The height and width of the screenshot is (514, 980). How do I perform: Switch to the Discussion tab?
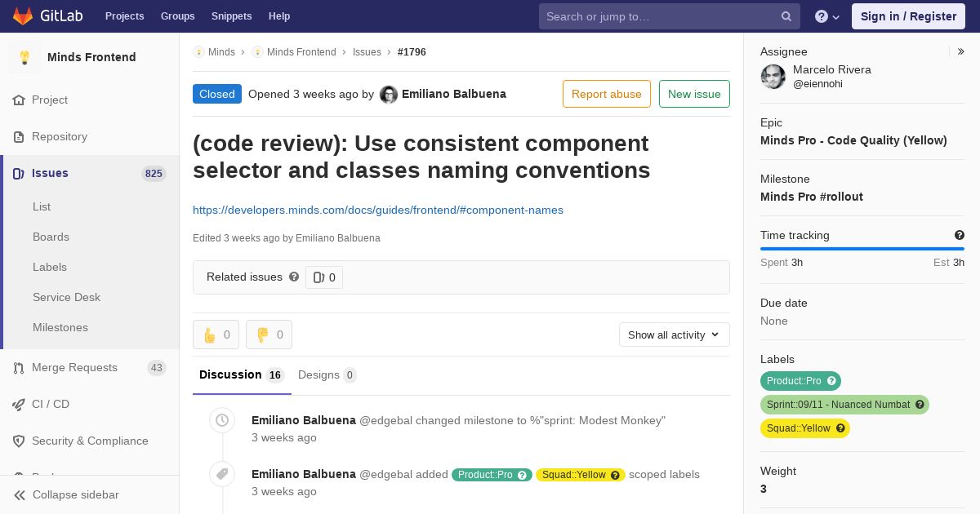[x=241, y=375]
